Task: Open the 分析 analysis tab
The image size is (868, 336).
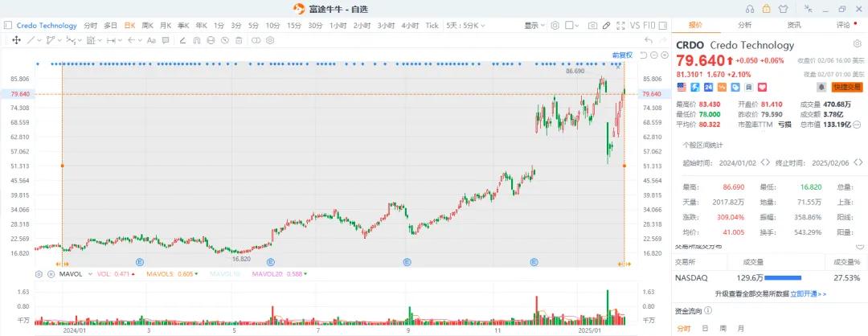Action: point(744,25)
